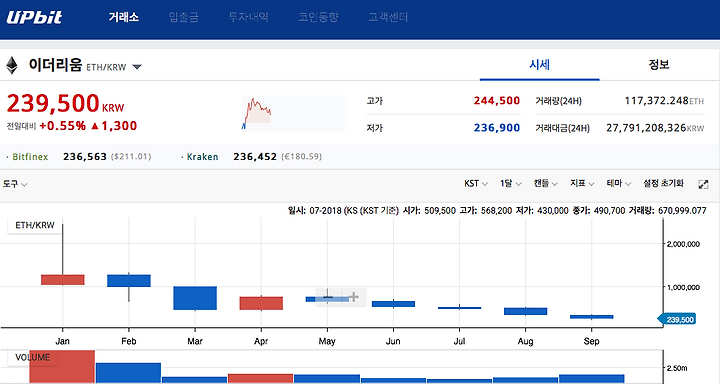Open the 캔들 chart type dropdown

click(546, 184)
